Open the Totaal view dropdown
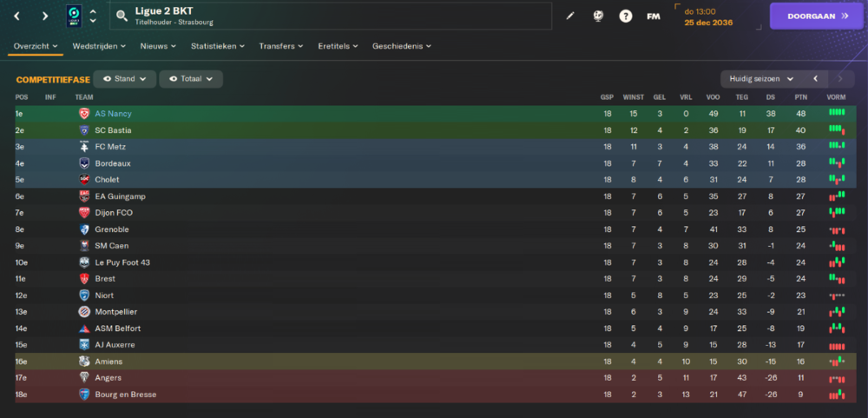Screen dimensions: 868x418 click(191, 79)
